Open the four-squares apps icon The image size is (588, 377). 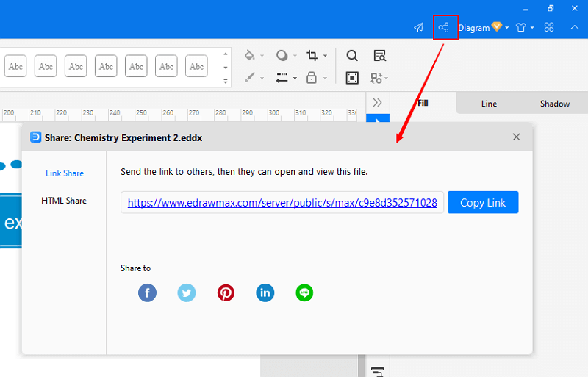[x=549, y=27]
